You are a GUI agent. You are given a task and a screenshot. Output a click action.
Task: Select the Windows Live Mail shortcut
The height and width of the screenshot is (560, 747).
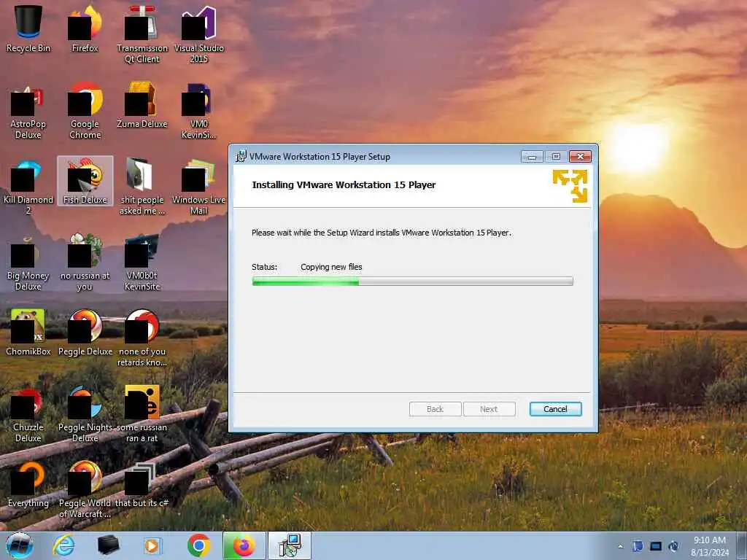click(x=199, y=187)
